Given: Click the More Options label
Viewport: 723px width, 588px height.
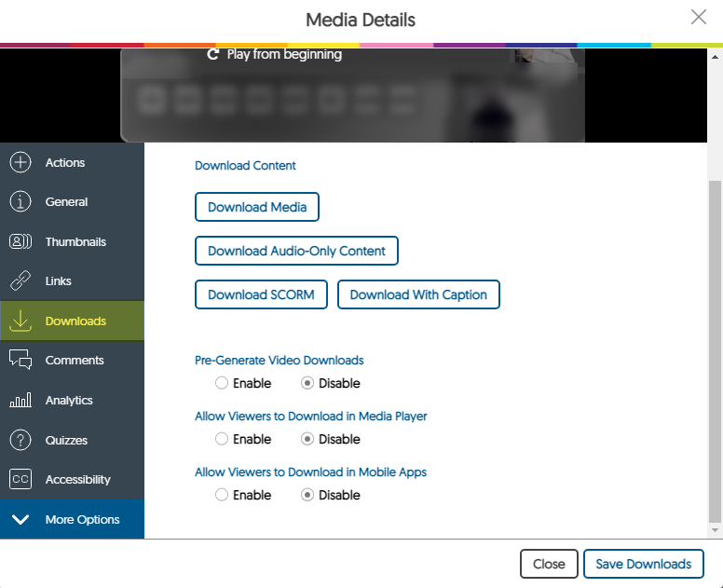Looking at the screenshot, I should pyautogui.click(x=83, y=519).
